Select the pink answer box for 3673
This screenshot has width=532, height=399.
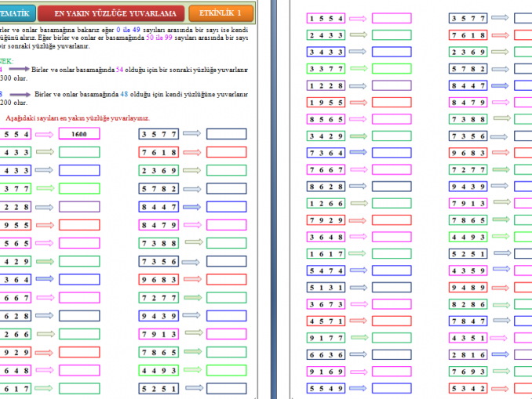coord(392,304)
